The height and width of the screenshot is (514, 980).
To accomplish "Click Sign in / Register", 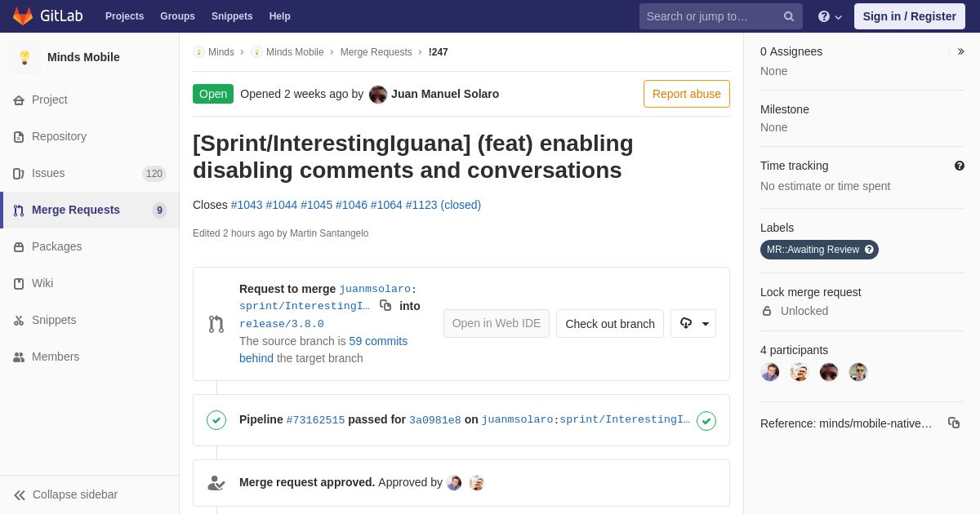I will click(910, 16).
